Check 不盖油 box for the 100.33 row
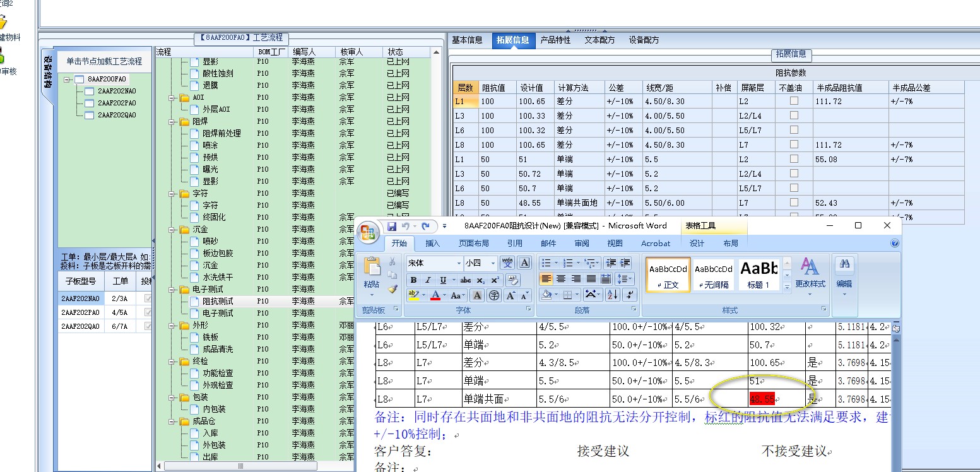Screen dimensions: 980x472 [x=794, y=115]
